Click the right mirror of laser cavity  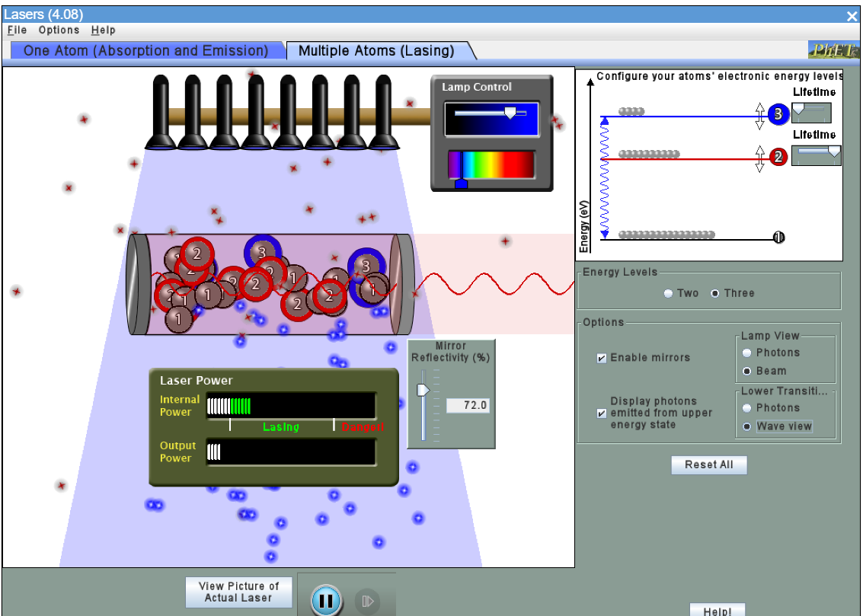pyautogui.click(x=401, y=284)
